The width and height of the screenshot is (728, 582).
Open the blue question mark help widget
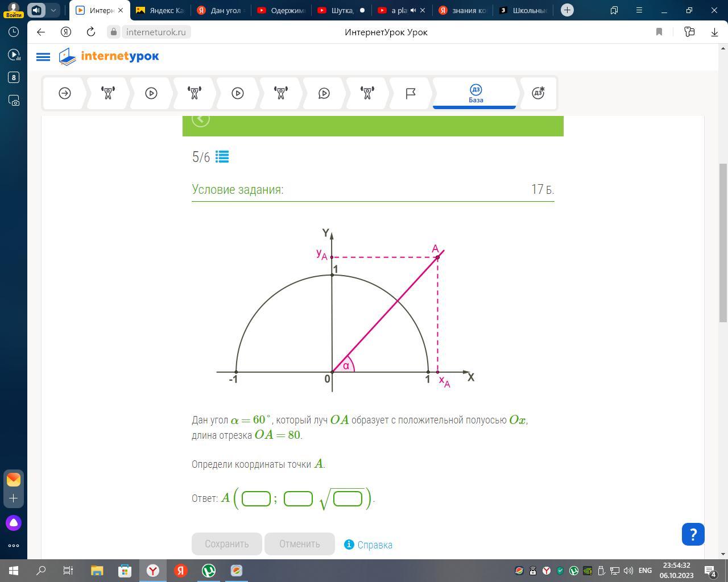tap(693, 534)
